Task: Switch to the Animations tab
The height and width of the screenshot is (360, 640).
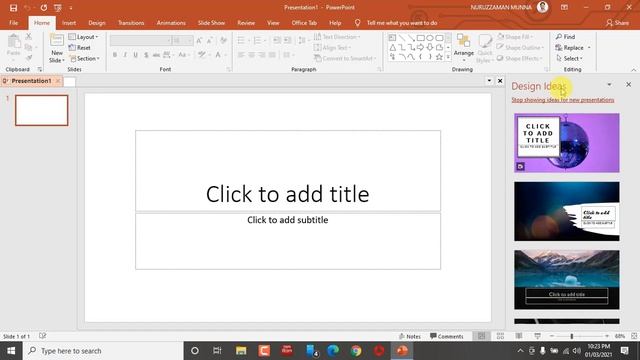Action: coord(171,23)
